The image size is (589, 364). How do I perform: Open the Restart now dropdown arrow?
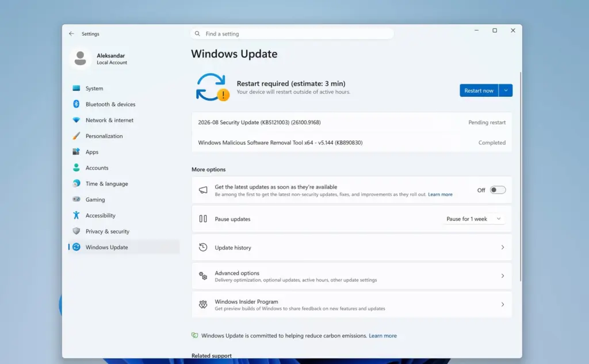(506, 90)
